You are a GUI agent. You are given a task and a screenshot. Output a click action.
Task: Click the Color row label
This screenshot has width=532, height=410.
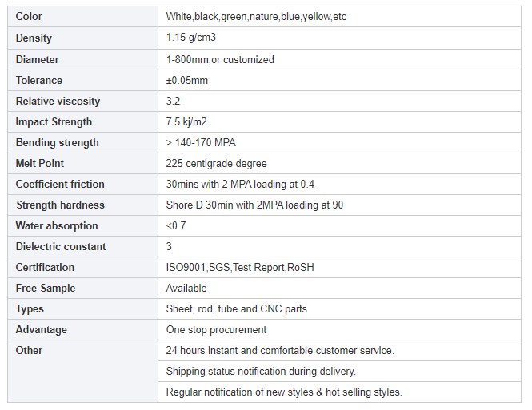pyautogui.click(x=29, y=17)
